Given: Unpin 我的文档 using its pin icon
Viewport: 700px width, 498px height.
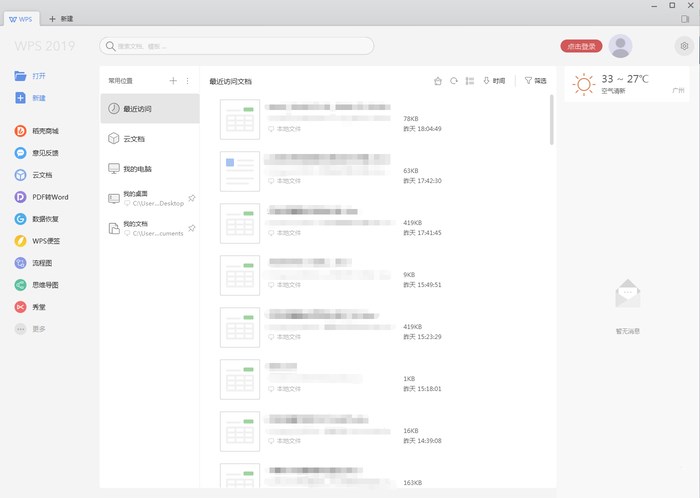Looking at the screenshot, I should tap(192, 228).
